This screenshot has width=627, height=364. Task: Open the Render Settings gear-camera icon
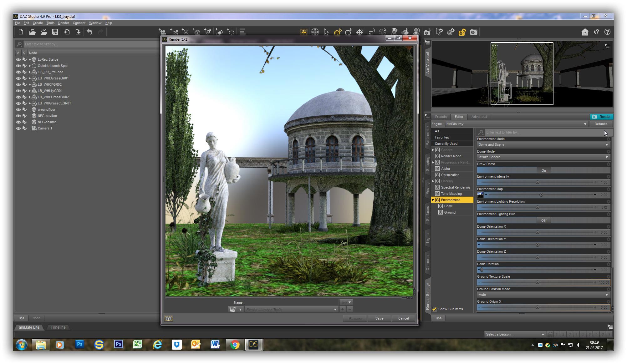tap(462, 32)
